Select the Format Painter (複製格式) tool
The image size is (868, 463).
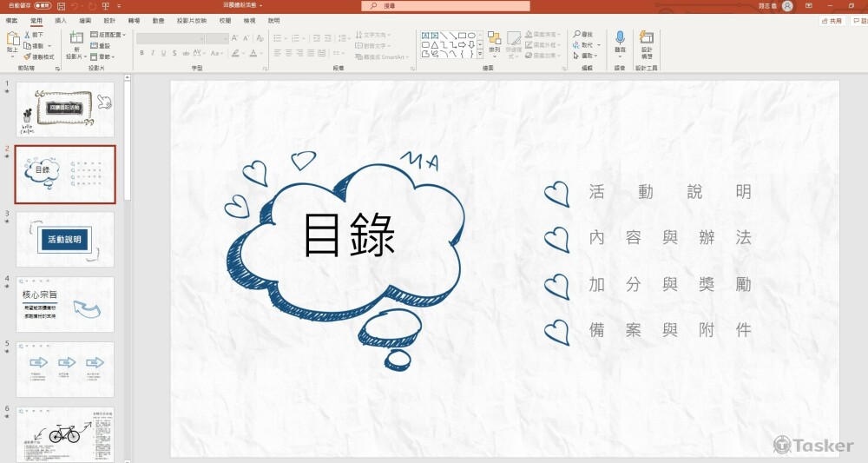39,56
